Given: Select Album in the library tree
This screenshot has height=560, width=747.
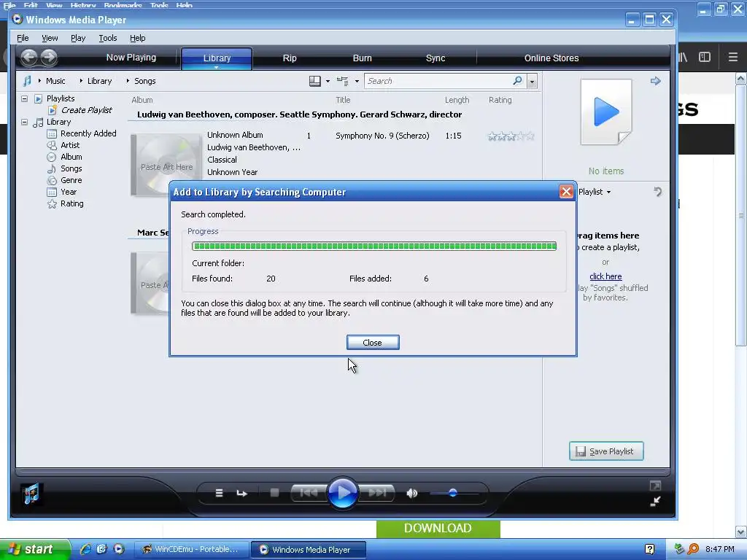Looking at the screenshot, I should click(x=71, y=157).
